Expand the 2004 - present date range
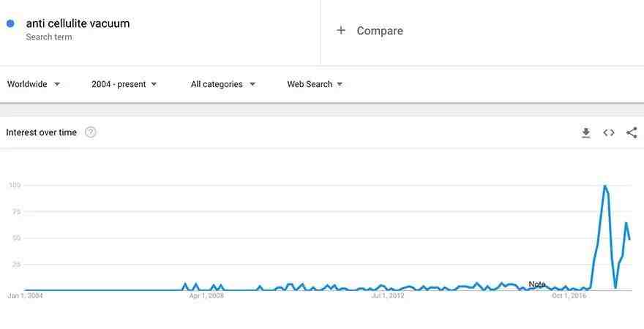The height and width of the screenshot is (329, 644). tap(124, 84)
